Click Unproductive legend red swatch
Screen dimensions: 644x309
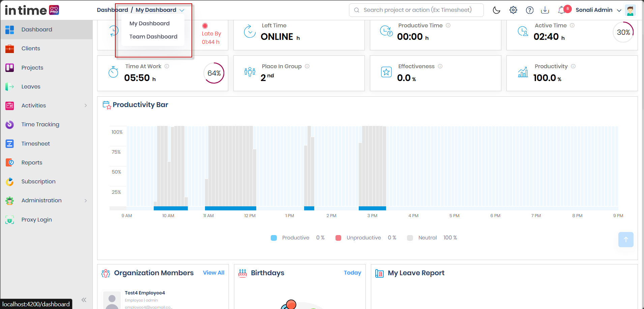(338, 238)
